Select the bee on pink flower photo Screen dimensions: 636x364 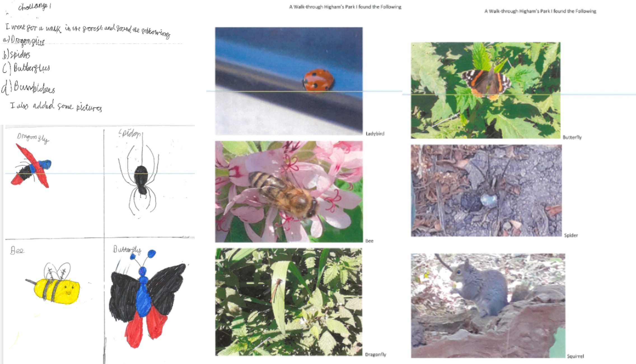point(289,192)
